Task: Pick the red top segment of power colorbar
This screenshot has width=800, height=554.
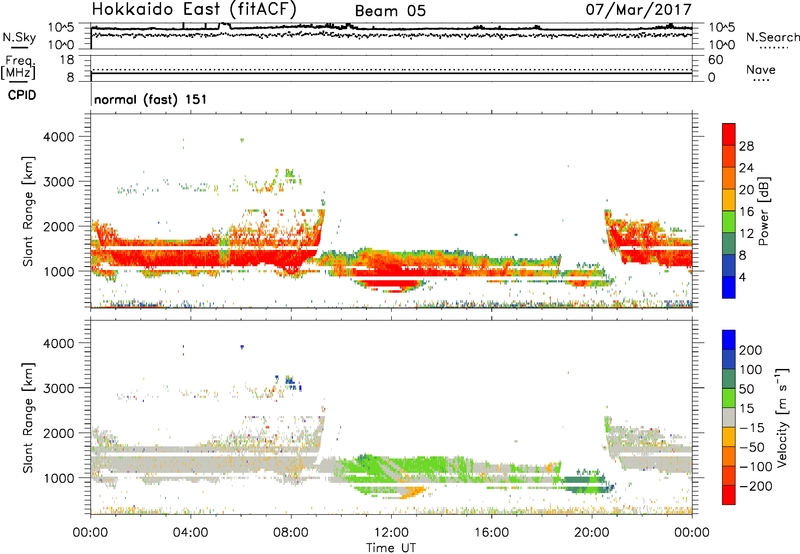Action: [729, 134]
